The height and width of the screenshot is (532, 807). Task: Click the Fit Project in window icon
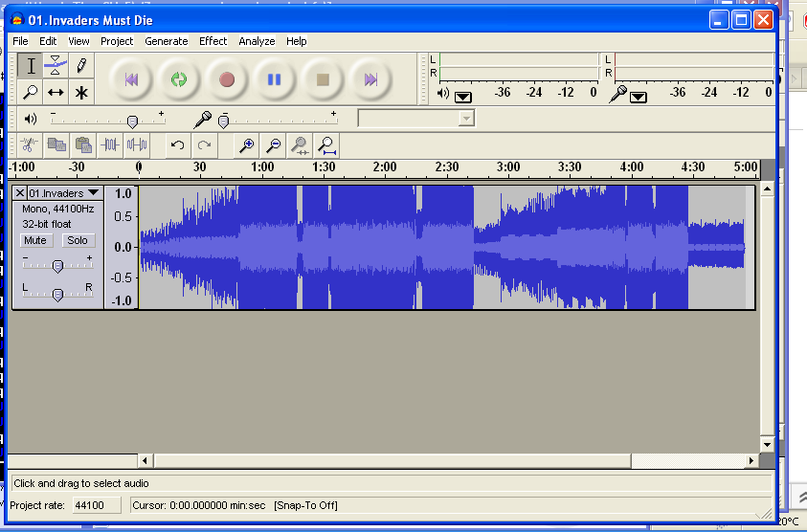[326, 145]
